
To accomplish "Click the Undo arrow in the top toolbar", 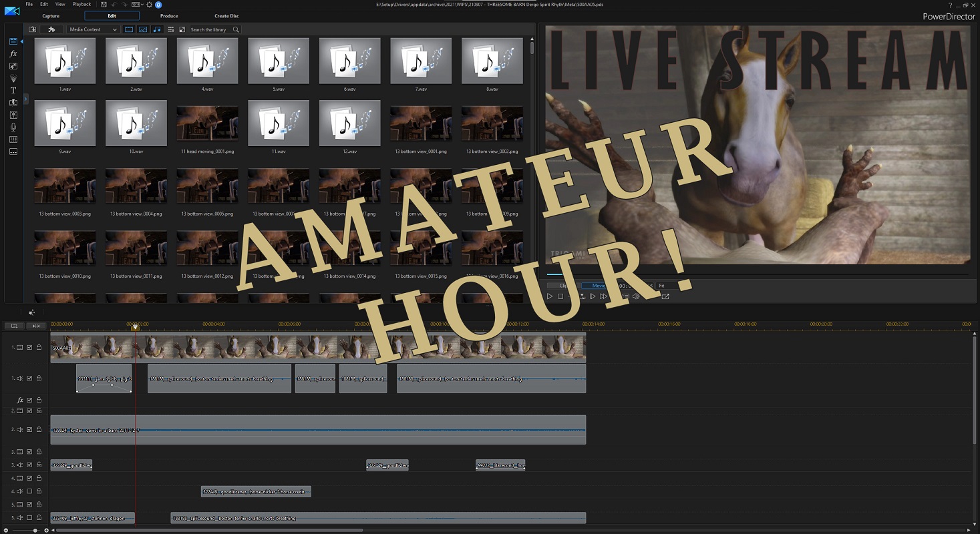I will coord(115,5).
